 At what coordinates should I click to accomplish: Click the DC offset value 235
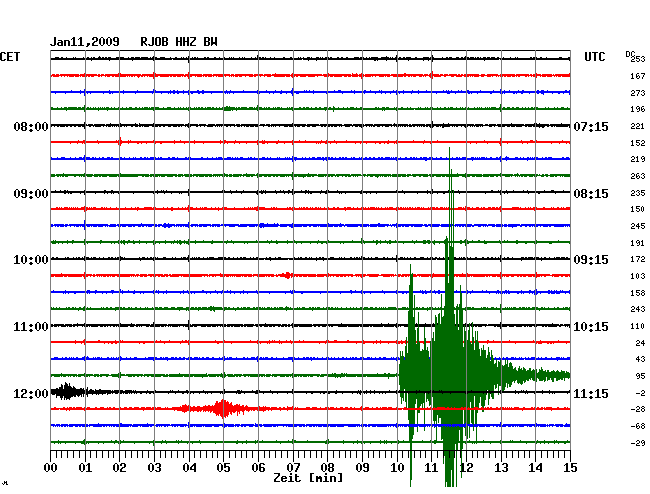[x=638, y=193]
